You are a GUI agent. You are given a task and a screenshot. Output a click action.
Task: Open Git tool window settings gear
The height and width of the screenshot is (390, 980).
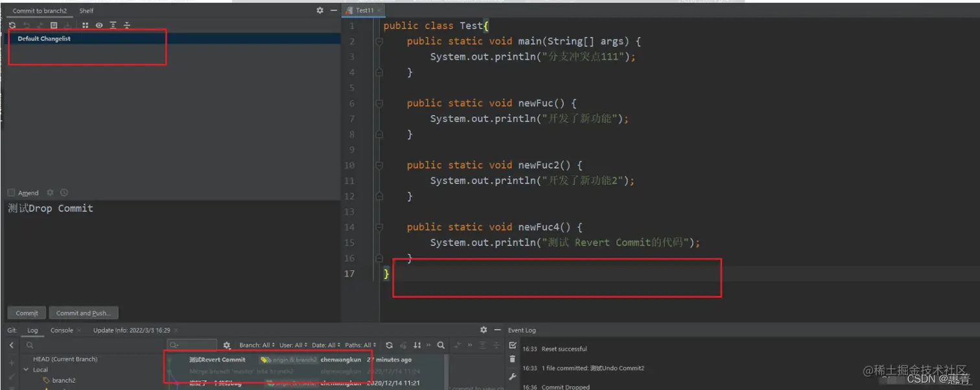[484, 330]
